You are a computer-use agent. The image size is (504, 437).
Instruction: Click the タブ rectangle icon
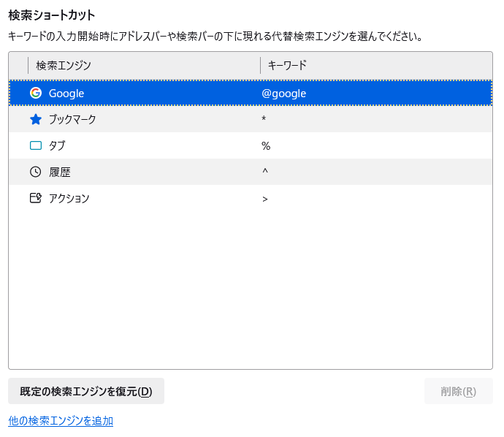[36, 145]
